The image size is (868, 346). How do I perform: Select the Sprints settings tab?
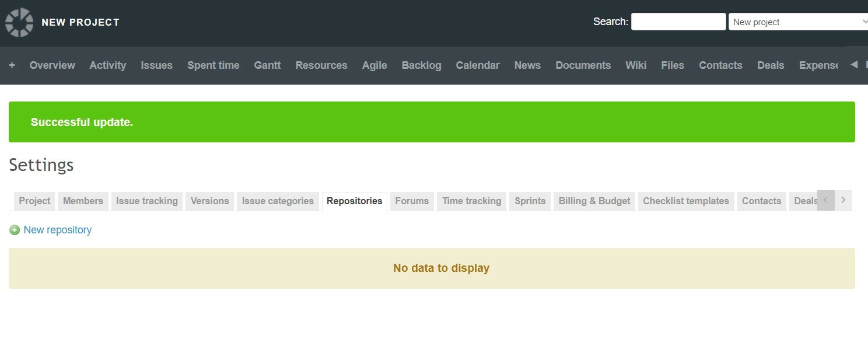(x=530, y=201)
